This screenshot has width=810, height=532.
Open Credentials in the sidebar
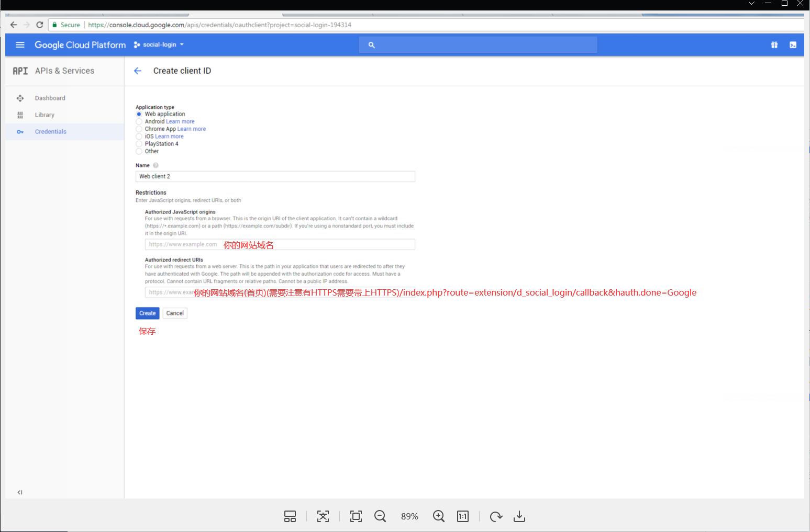pyautogui.click(x=51, y=132)
